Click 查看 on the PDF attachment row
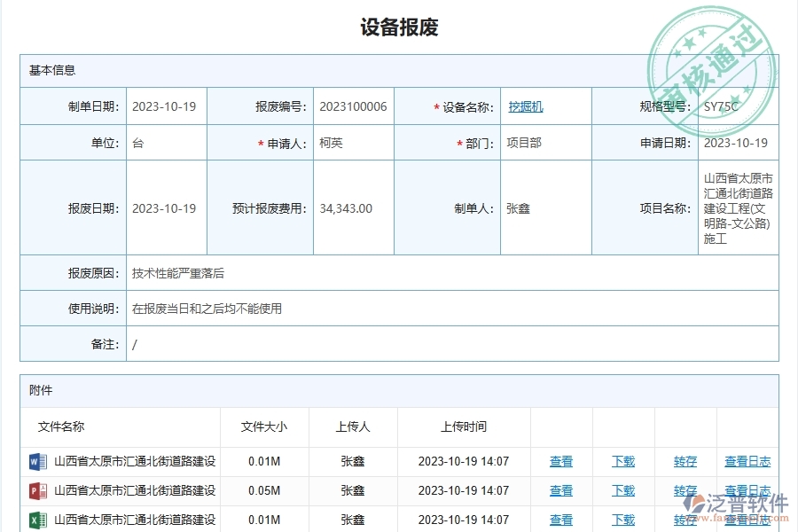The width and height of the screenshot is (798, 532). [x=562, y=490]
